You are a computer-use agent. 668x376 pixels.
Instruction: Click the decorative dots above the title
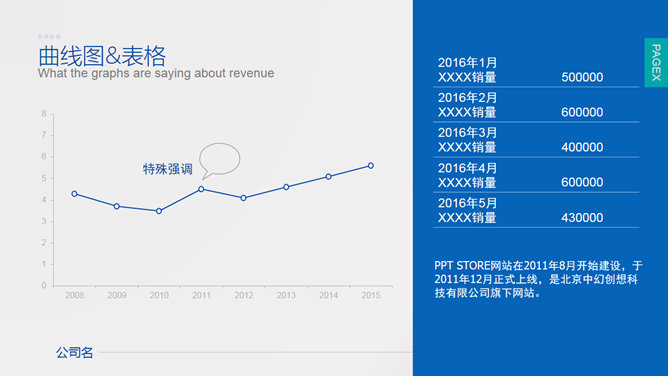pos(49,37)
